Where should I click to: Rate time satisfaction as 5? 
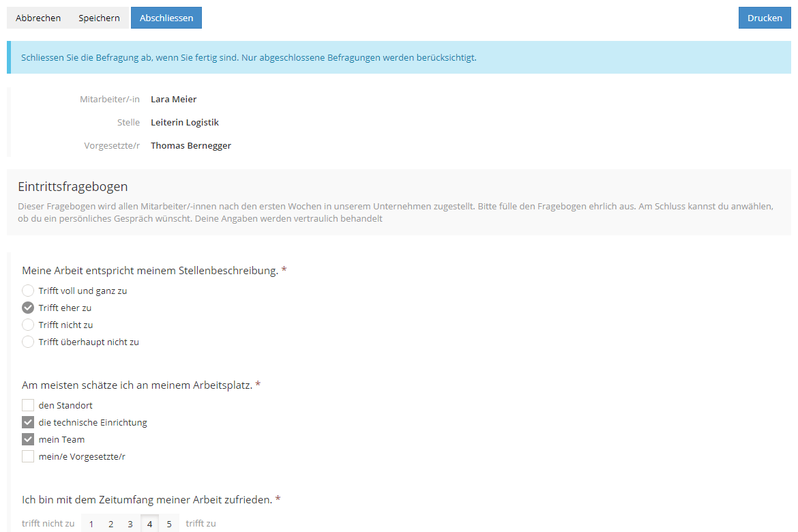[x=169, y=524]
